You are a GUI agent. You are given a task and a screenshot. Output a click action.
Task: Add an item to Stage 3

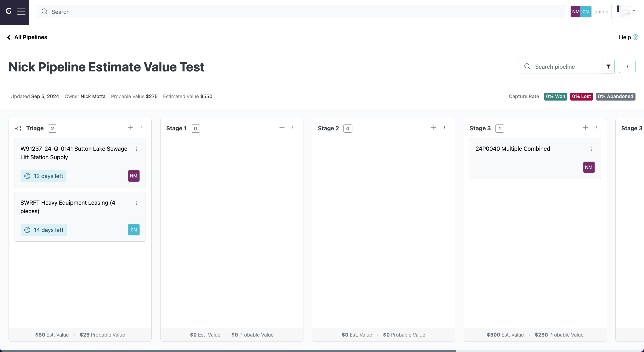(585, 128)
